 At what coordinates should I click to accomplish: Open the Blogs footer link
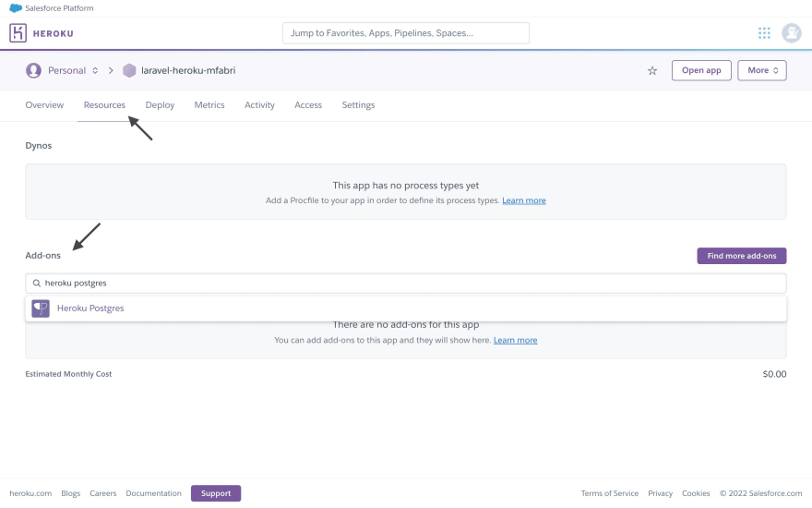[70, 493]
